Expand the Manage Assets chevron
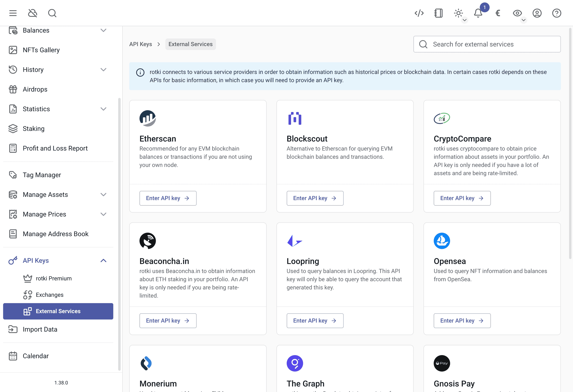 [104, 194]
